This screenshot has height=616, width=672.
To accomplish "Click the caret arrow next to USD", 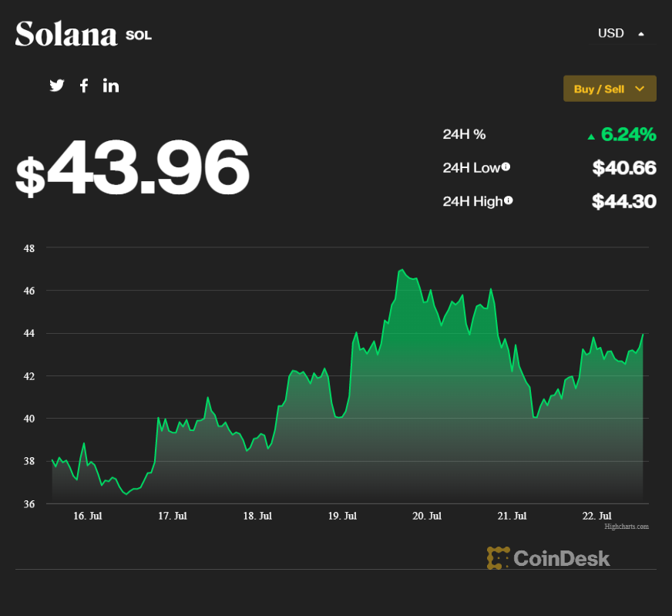I will pyautogui.click(x=641, y=34).
